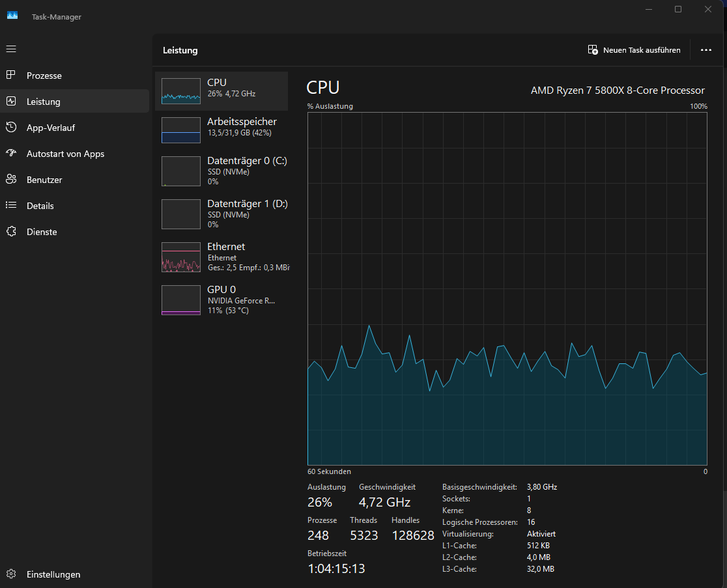Click the Details list icon
This screenshot has width=727, height=588.
click(x=11, y=205)
